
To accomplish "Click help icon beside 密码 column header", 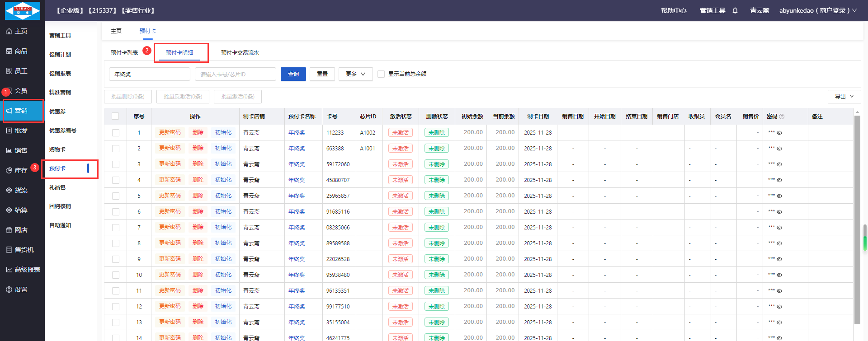I will click(x=782, y=117).
